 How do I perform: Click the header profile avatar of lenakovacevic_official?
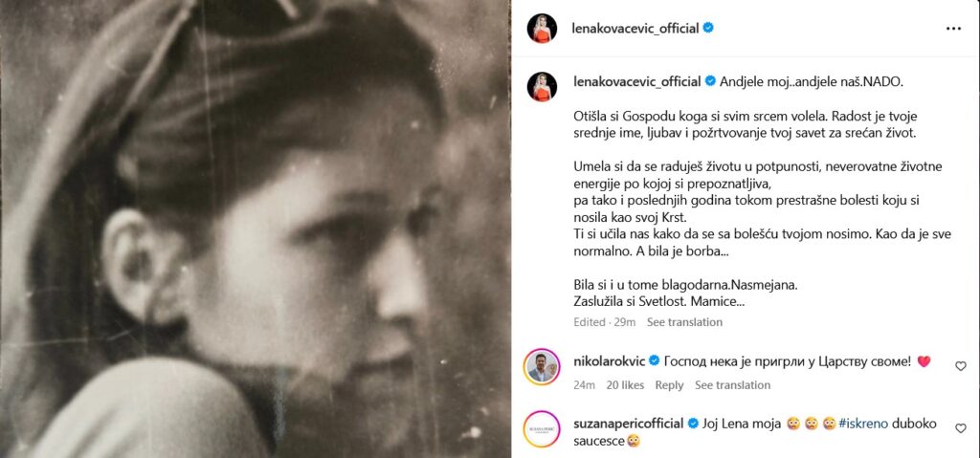(x=542, y=29)
